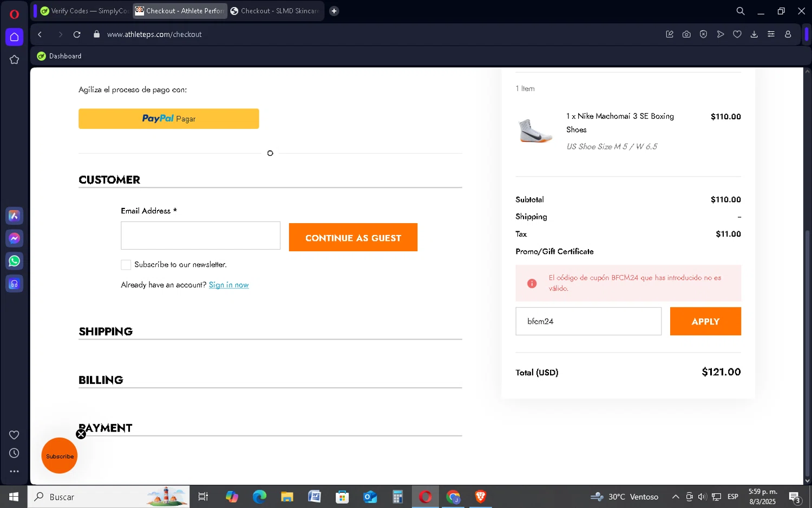Open a new browser tab
This screenshot has width=812, height=508.
pyautogui.click(x=334, y=11)
